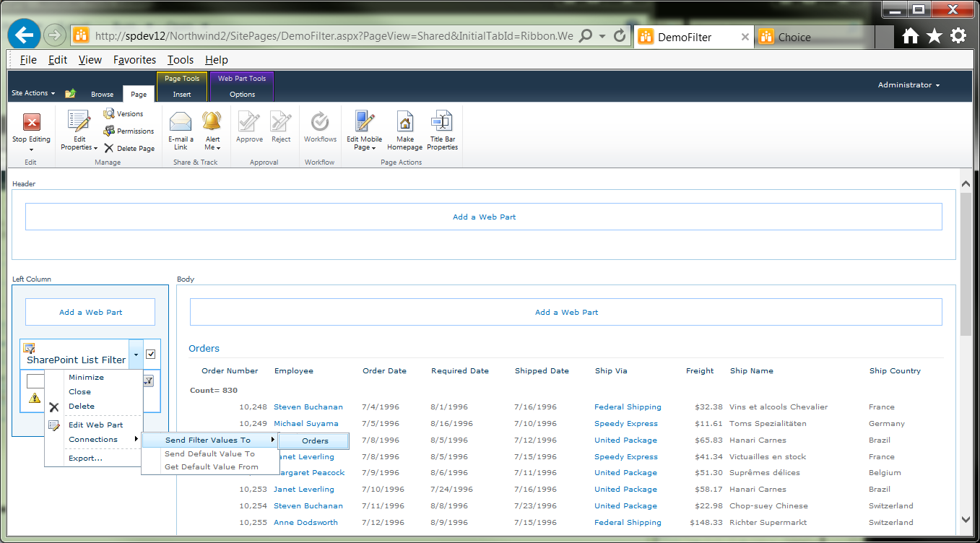Click the page scrollbar up arrow
The image size is (980, 543).
966,185
